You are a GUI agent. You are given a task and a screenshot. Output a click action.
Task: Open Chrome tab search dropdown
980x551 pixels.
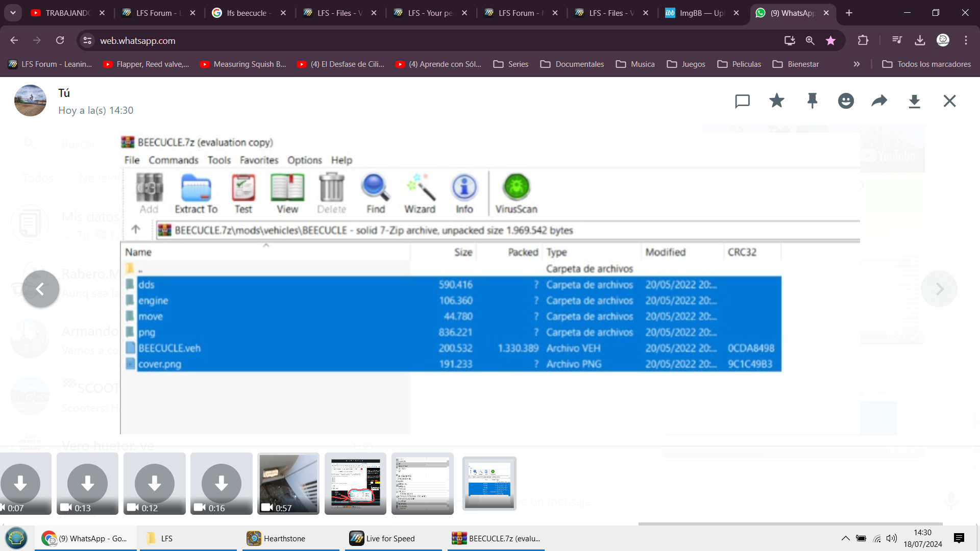click(13, 13)
